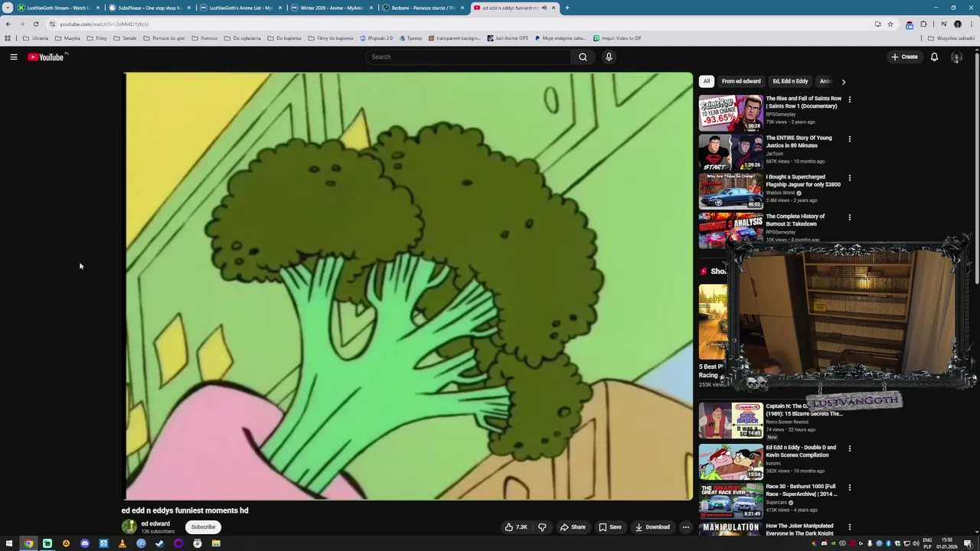980x551 pixels.
Task: Open the Do oglądania bookmarks folder
Action: pyautogui.click(x=243, y=38)
